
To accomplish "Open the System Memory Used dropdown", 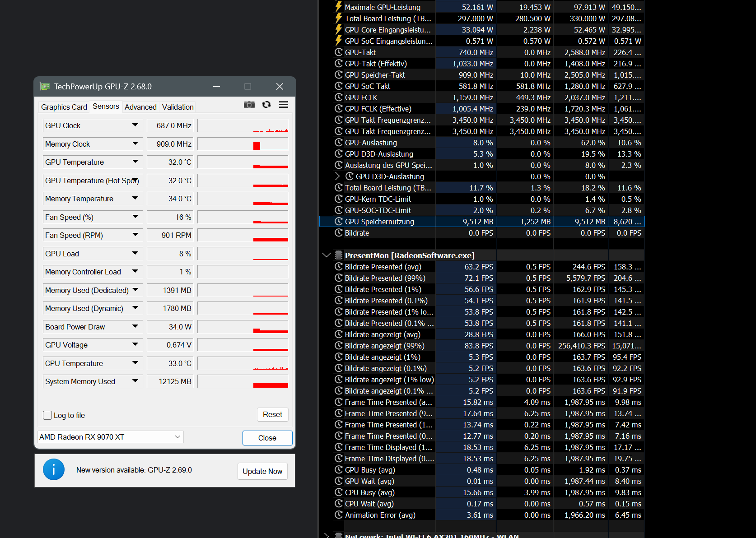I will 135,381.
